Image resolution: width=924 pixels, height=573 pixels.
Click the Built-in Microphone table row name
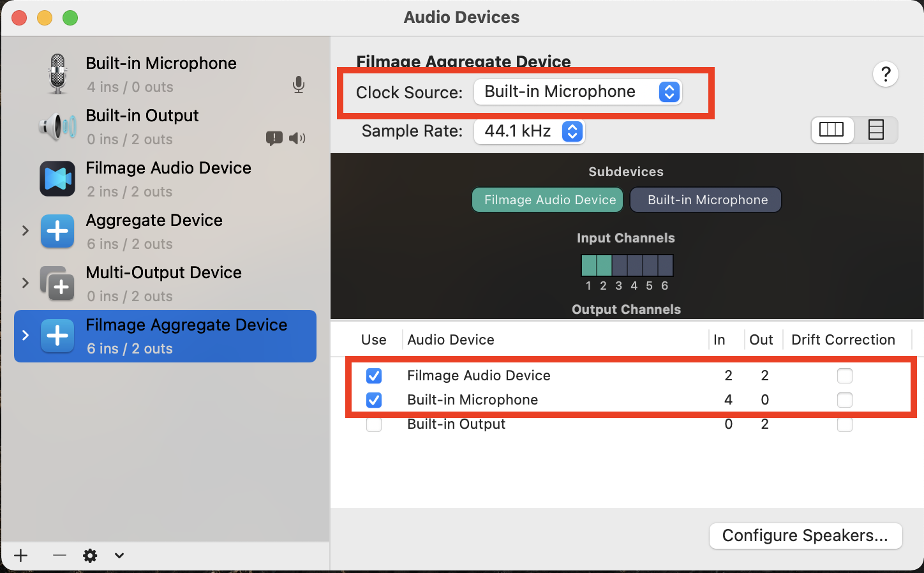(473, 400)
